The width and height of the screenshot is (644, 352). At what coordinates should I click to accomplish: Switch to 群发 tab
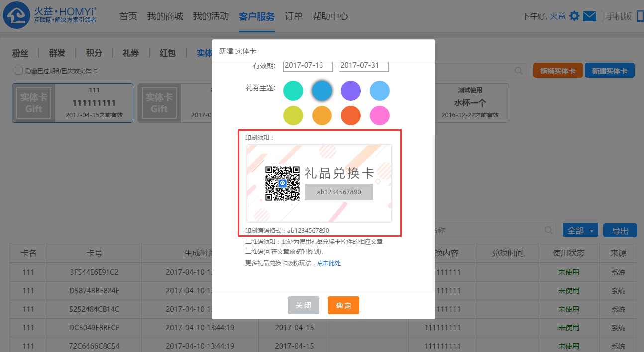coord(57,53)
